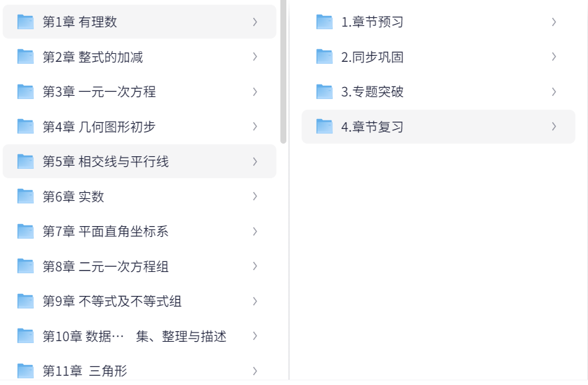Image resolution: width=588 pixels, height=385 pixels.
Task: Click the folder icon beside 第2章 整式的加减
Action: [25, 57]
